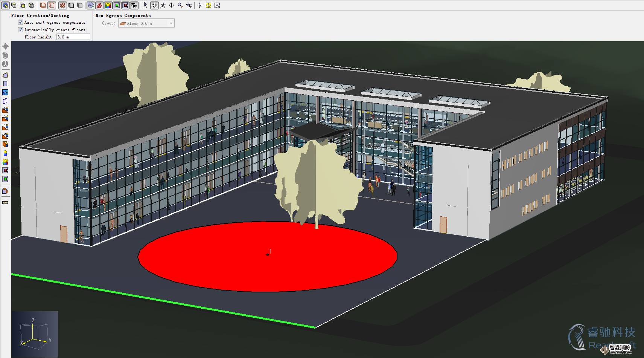The height and width of the screenshot is (358, 644).
Task: Select the magnifier zoom tool
Action: pos(180,5)
